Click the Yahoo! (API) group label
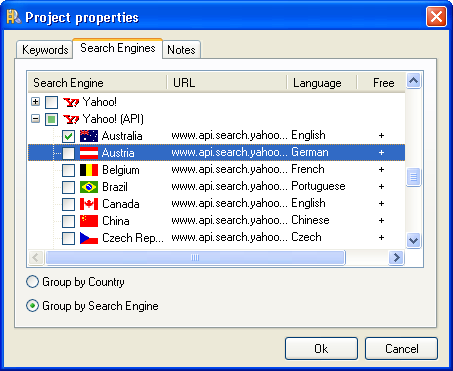This screenshot has height=371, width=453. click(x=113, y=119)
